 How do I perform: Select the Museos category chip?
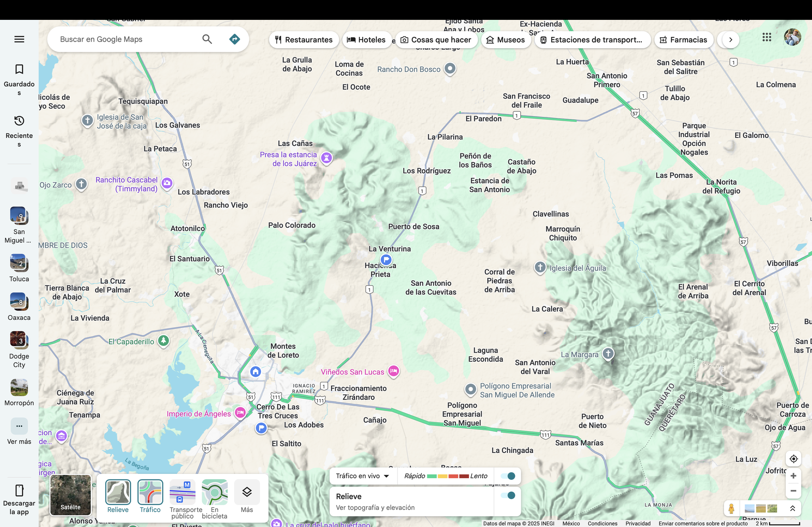point(506,40)
